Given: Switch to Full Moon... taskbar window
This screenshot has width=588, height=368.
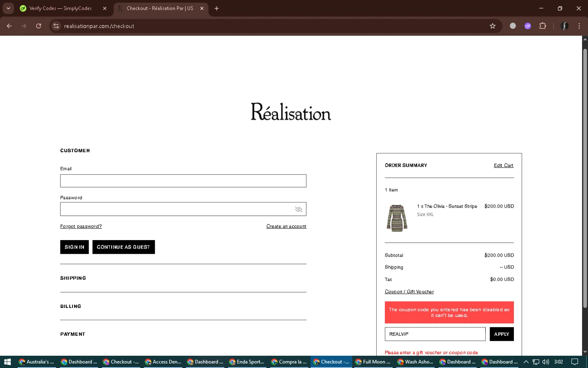Looking at the screenshot, I should point(373,362).
